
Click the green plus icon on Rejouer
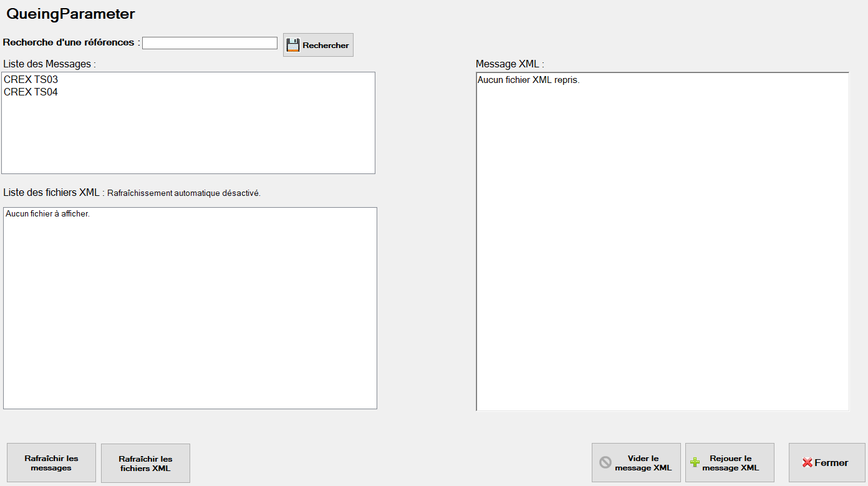point(695,463)
